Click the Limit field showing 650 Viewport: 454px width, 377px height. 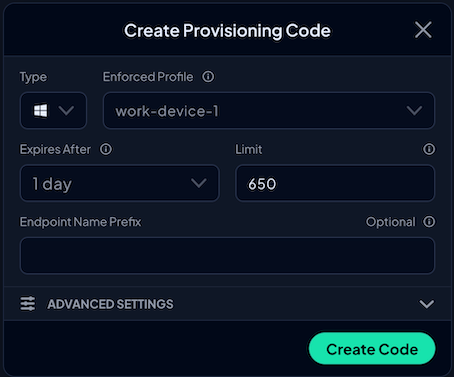335,183
